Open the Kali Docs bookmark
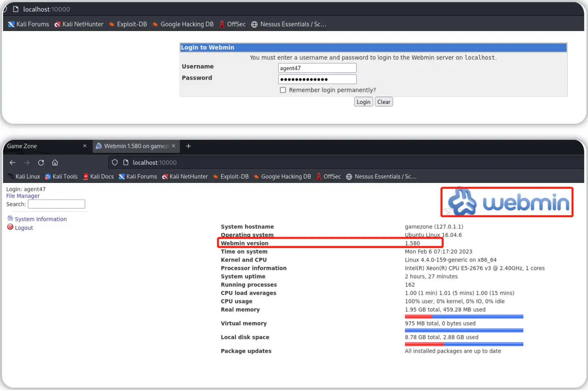This screenshot has width=588, height=390. pos(98,176)
